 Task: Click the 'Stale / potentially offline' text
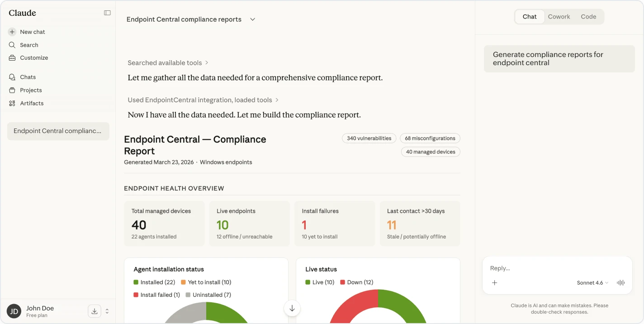(417, 237)
